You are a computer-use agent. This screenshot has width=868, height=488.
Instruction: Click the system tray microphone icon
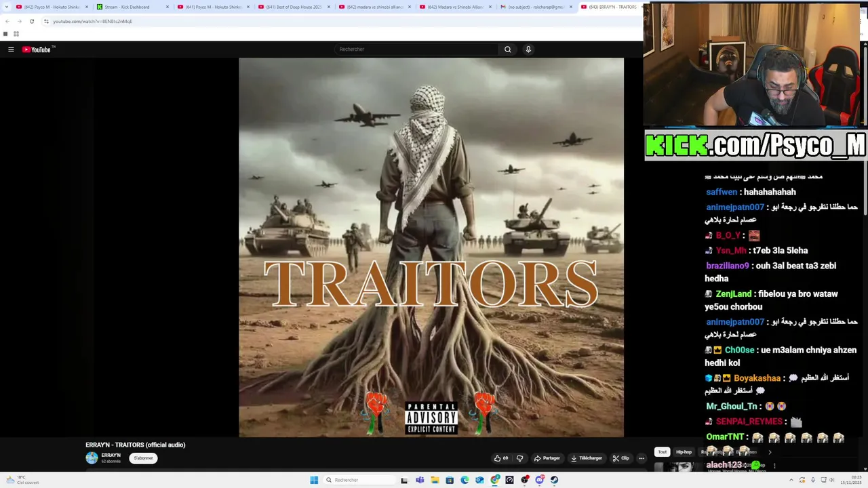click(814, 480)
